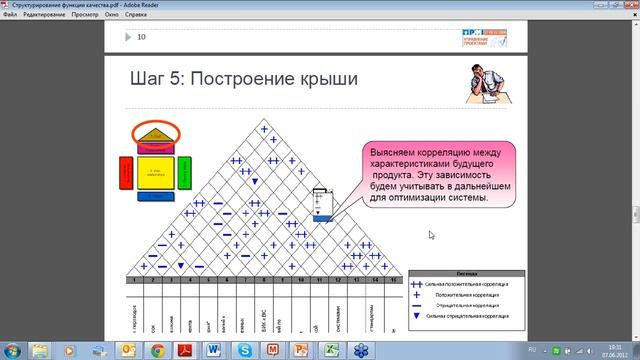This screenshot has width=640, height=360.
Task: Click the red M application taskbar icon
Action: click(x=273, y=351)
